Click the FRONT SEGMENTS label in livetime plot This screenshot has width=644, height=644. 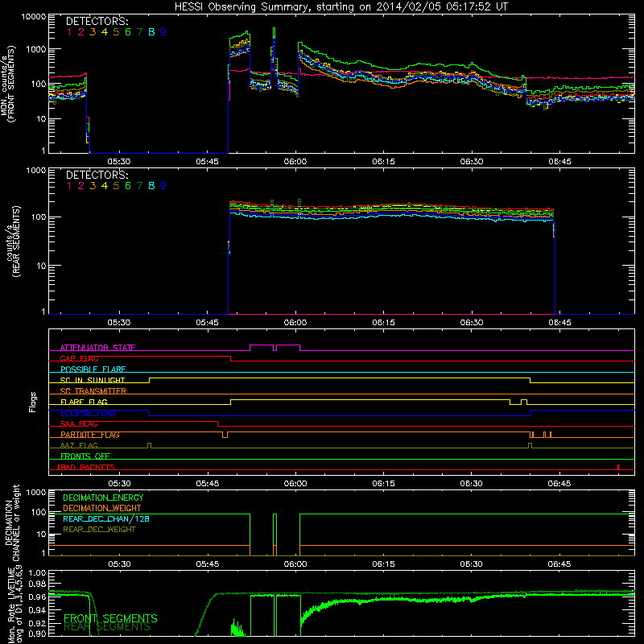110,618
